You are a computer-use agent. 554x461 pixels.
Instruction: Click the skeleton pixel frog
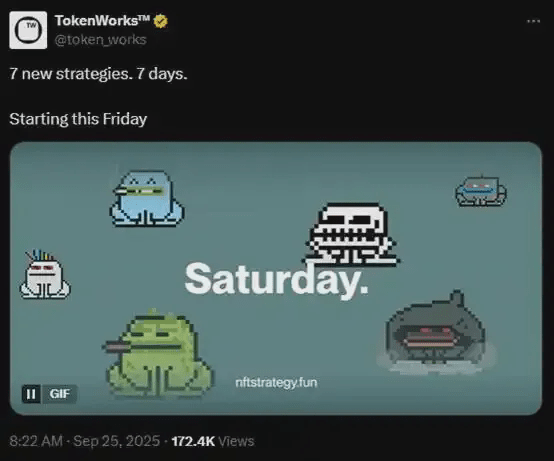click(352, 233)
